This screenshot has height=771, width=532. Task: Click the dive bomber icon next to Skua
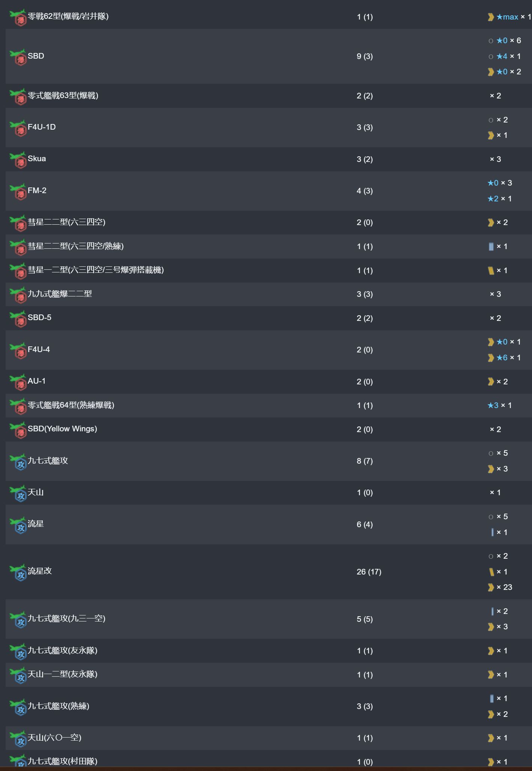point(18,160)
